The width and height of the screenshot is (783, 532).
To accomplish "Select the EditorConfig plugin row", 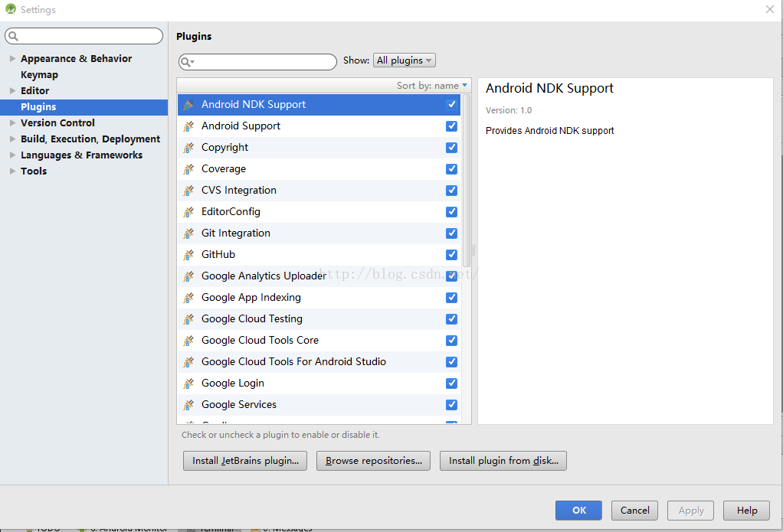I will pyautogui.click(x=319, y=211).
